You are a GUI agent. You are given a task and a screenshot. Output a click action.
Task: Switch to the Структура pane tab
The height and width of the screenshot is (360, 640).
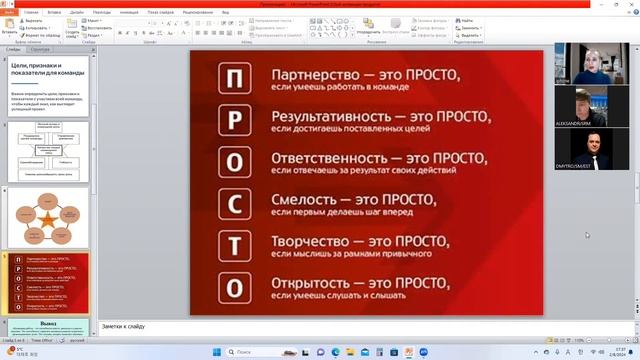point(40,49)
